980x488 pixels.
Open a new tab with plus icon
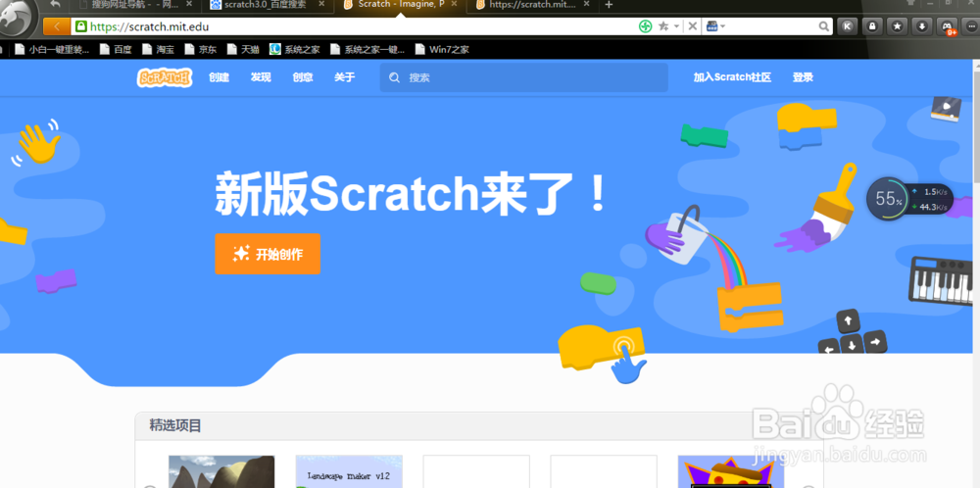coord(609,5)
